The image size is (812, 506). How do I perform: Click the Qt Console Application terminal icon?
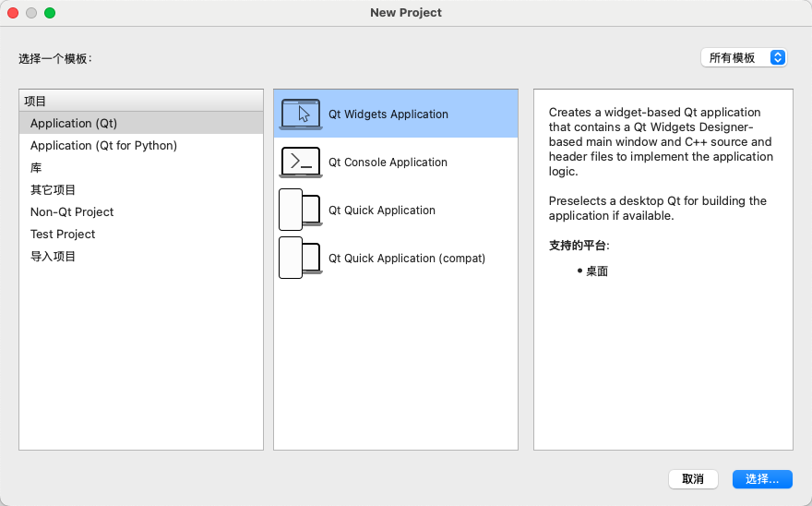[x=301, y=163]
